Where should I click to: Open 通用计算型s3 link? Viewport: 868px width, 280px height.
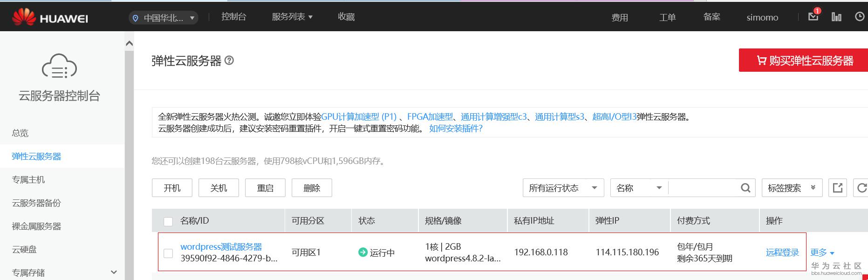(560, 117)
